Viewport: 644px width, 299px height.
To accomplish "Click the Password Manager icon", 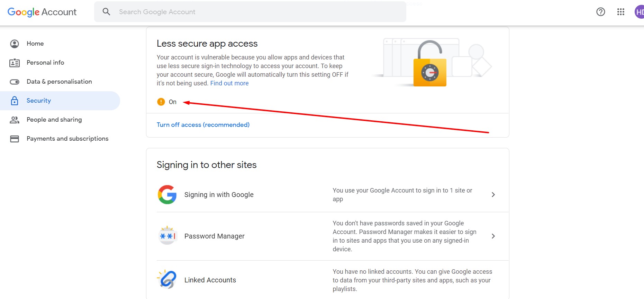I will pos(167,236).
